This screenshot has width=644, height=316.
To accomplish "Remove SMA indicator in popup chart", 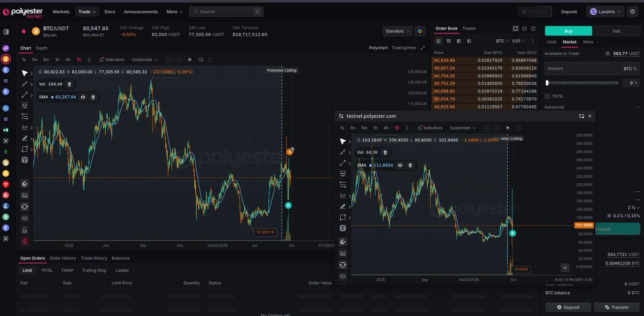I will tap(411, 165).
